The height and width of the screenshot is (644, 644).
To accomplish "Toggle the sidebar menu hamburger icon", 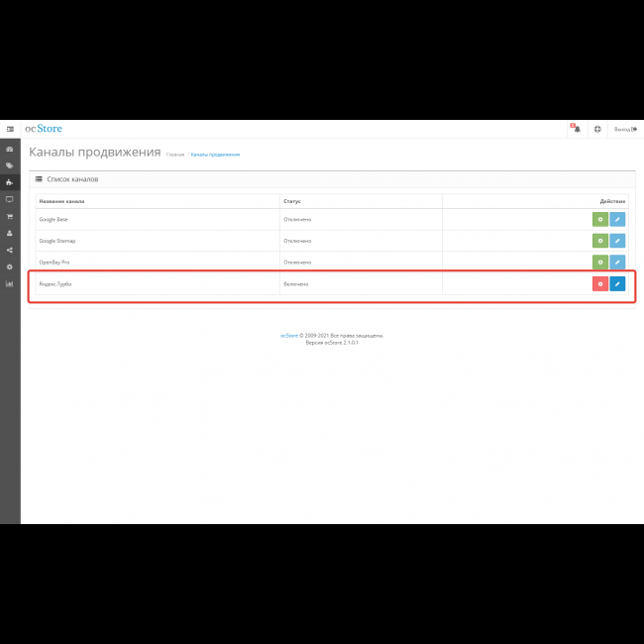I will (x=10, y=129).
